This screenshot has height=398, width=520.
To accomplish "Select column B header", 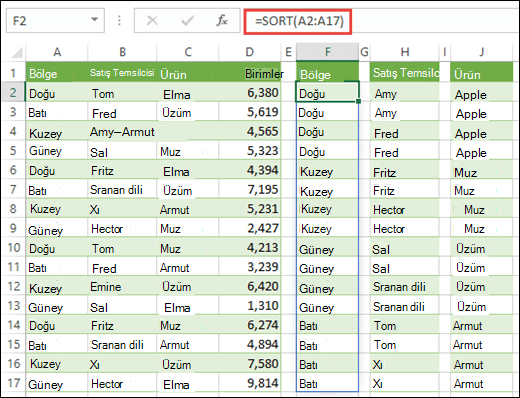I will point(122,52).
